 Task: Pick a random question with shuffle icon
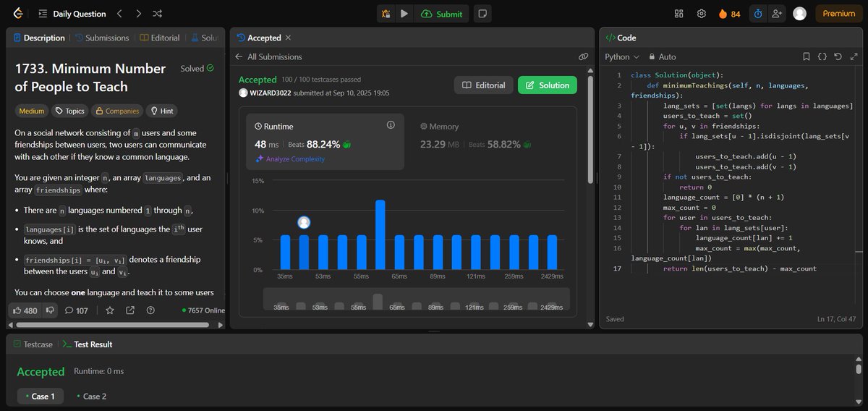coord(158,14)
